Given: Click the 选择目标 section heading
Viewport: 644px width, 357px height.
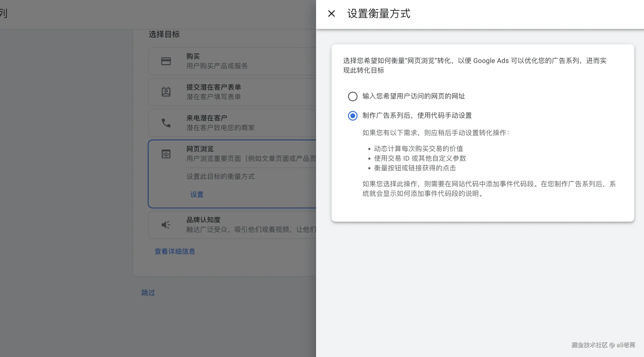Looking at the screenshot, I should pyautogui.click(x=164, y=34).
